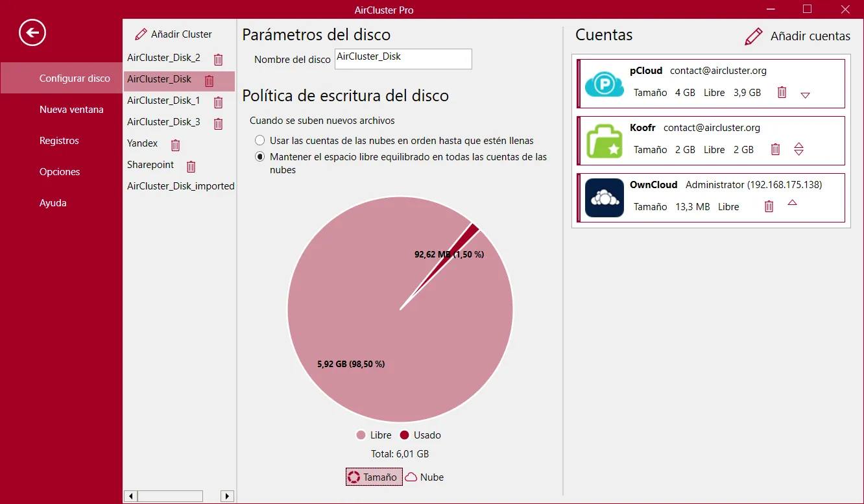Select 'Usar las cuentas en orden' radio option
The image size is (864, 504).
(260, 140)
